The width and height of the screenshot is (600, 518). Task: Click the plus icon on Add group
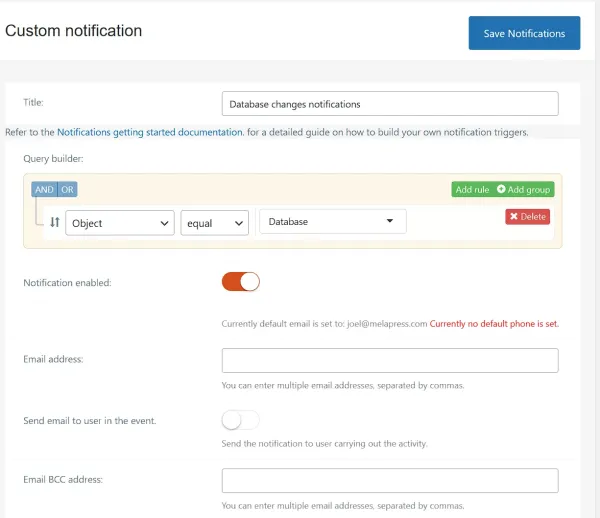coord(501,190)
